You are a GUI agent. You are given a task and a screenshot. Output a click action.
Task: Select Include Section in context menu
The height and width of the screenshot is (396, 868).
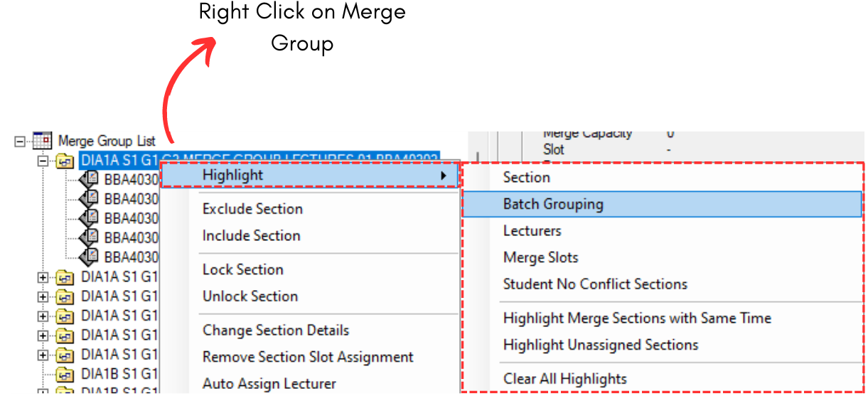pos(251,236)
